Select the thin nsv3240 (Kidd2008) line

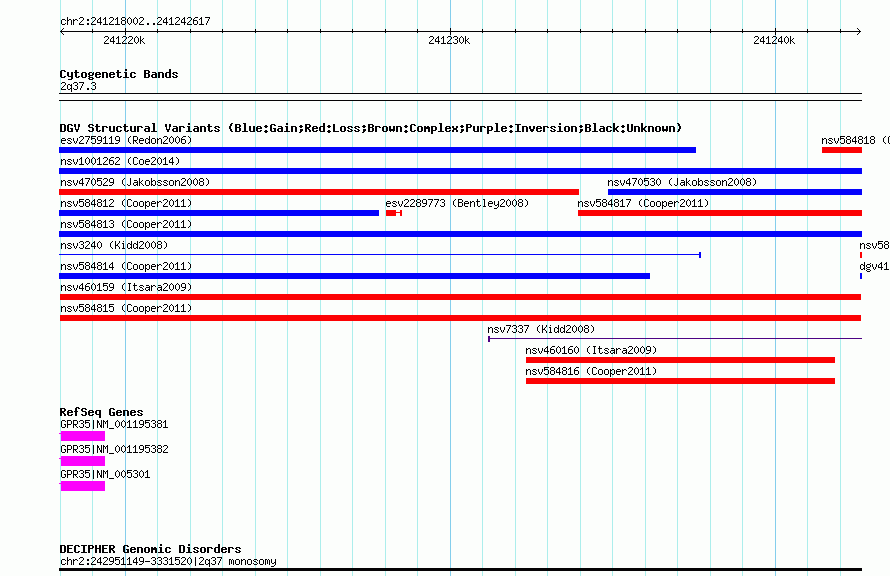coord(380,255)
